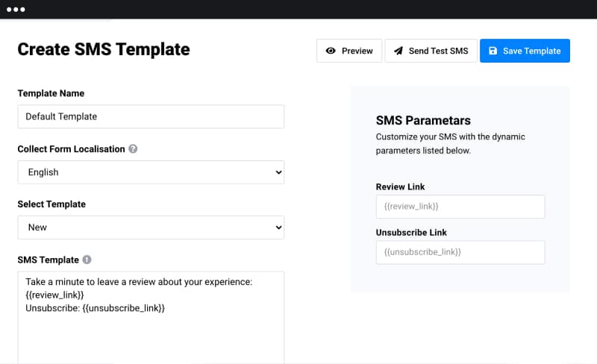Click the Create SMS Template page title
Viewport: 597px width, 364px height.
104,49
